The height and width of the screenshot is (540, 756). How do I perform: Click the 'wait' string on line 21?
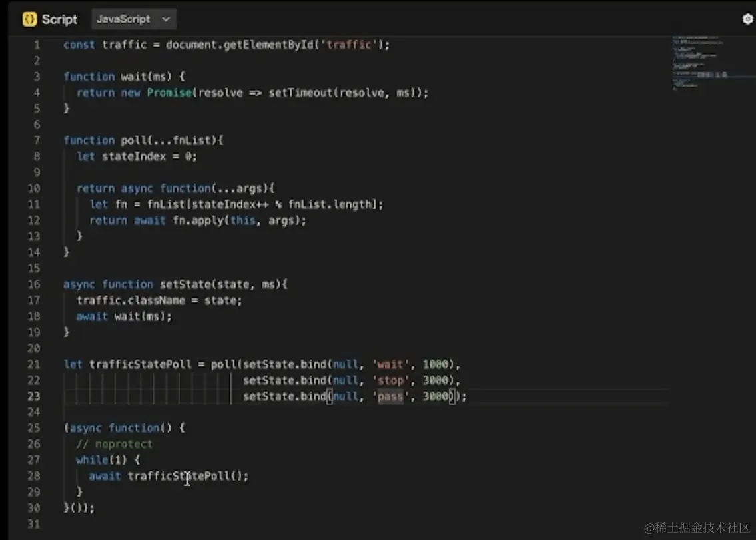pos(390,364)
